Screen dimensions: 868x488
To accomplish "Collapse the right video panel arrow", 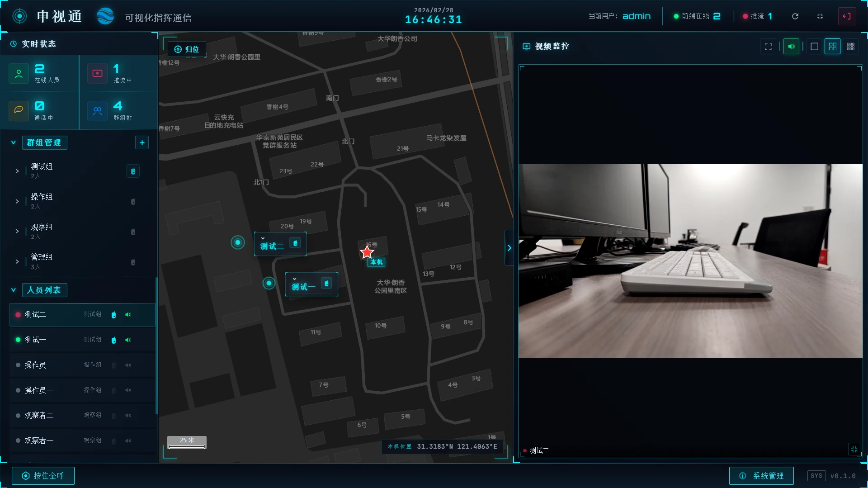I will (x=509, y=248).
